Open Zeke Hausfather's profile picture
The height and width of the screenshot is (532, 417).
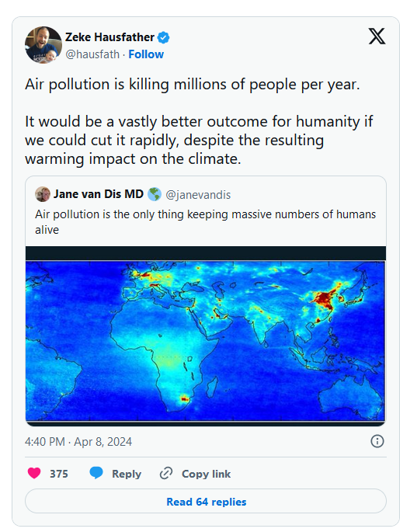point(43,45)
